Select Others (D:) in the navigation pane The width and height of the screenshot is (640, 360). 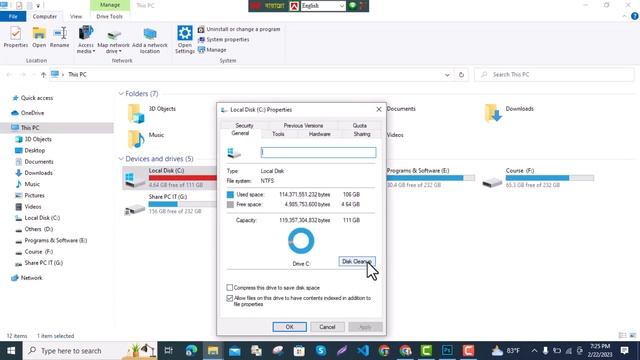coord(38,229)
